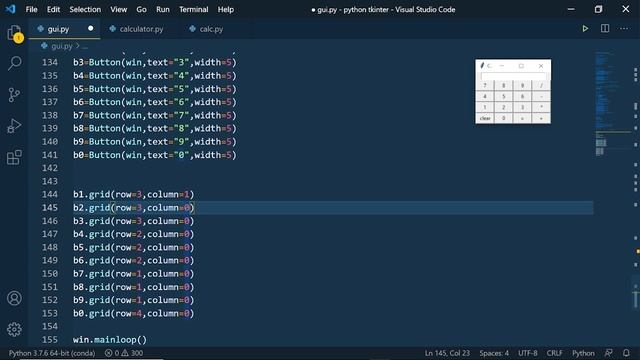Click clear button in calculator window
Screen dimensions: 640x360
pyautogui.click(x=485, y=118)
